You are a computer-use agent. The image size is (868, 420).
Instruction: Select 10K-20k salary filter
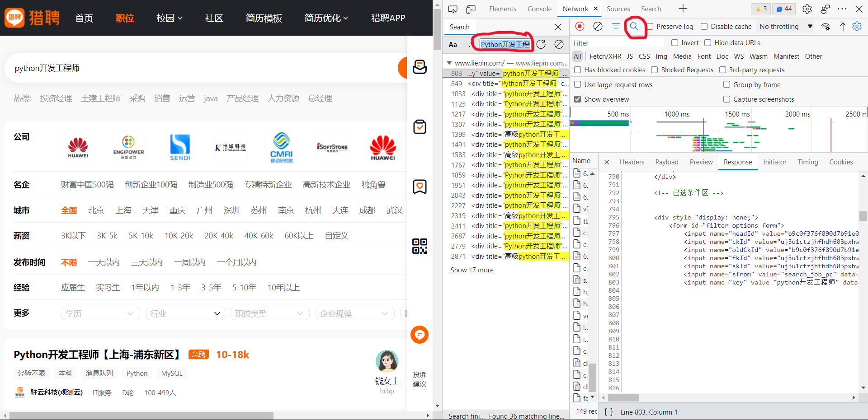179,236
